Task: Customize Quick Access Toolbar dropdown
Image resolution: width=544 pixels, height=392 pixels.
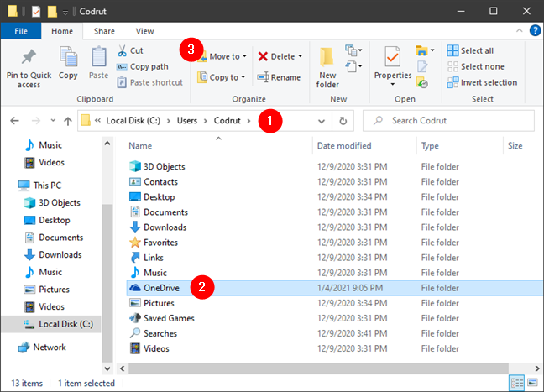Action: 65,13
